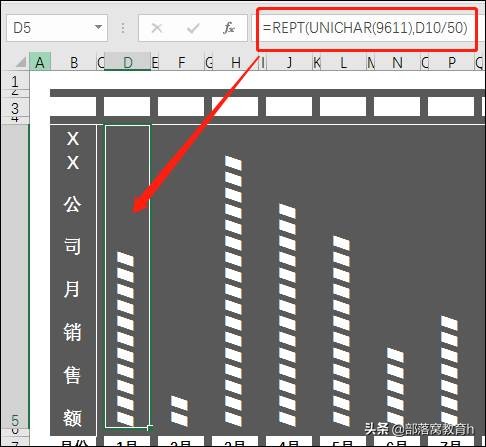The width and height of the screenshot is (486, 447).
Task: Select column H header
Action: click(x=236, y=61)
